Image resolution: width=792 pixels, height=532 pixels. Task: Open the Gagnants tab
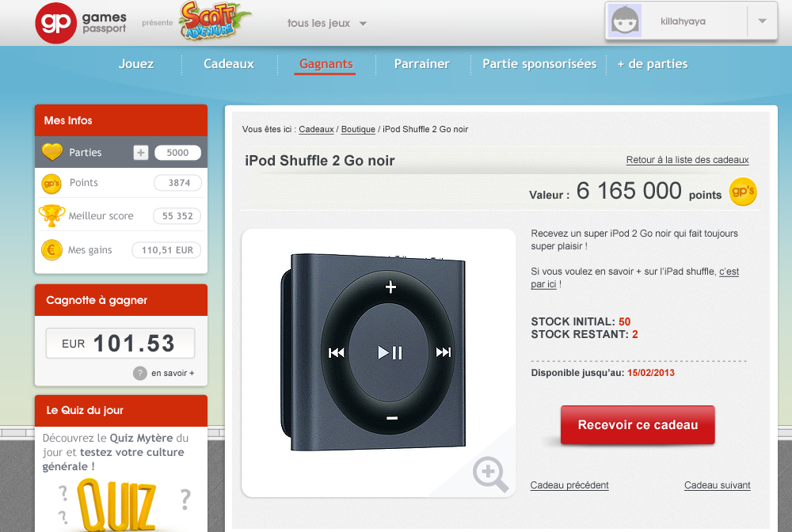click(326, 64)
